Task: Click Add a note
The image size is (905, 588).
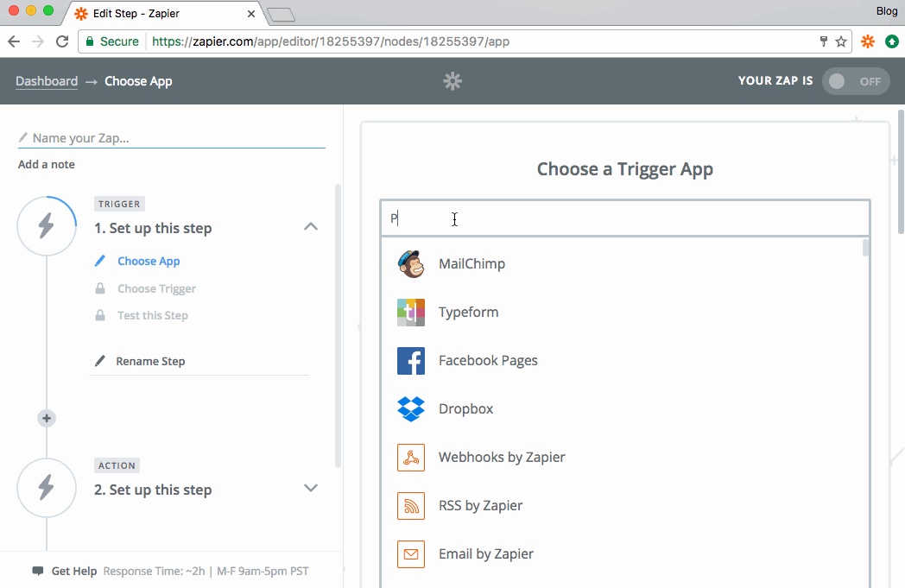Action: point(46,164)
